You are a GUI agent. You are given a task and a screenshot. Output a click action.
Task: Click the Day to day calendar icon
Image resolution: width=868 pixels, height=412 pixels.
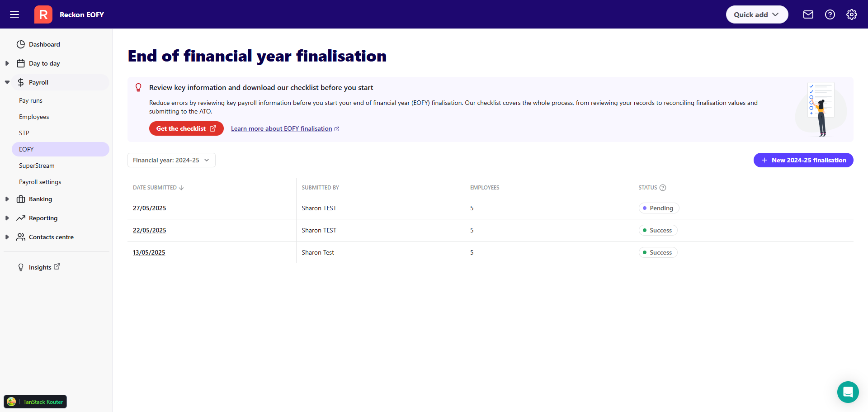21,63
